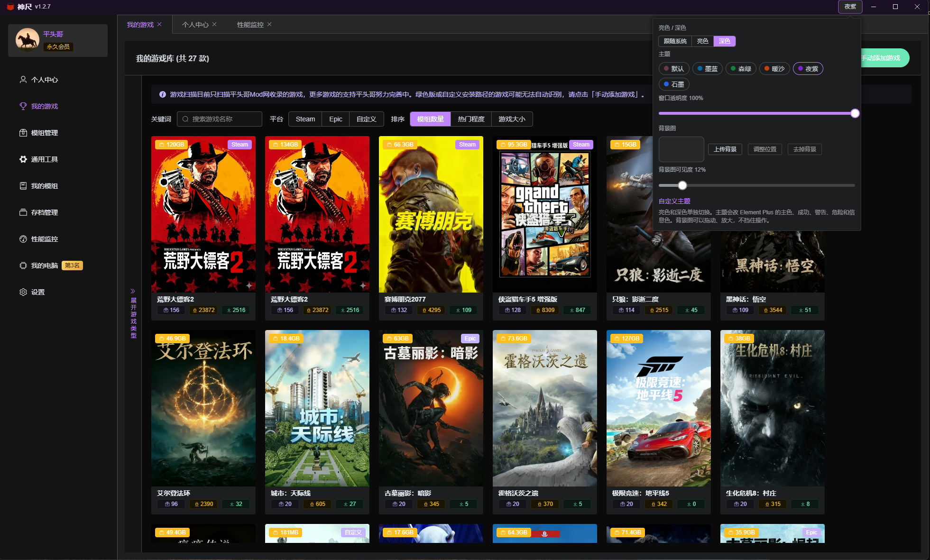Switch to the 个人中心 tab
This screenshot has height=560, width=930.
195,25
